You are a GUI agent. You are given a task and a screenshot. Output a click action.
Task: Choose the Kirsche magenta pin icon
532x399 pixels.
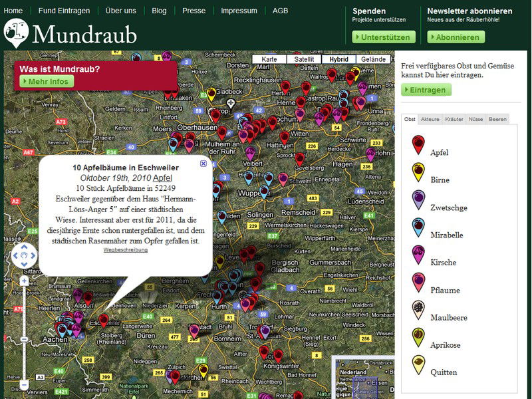pos(418,255)
